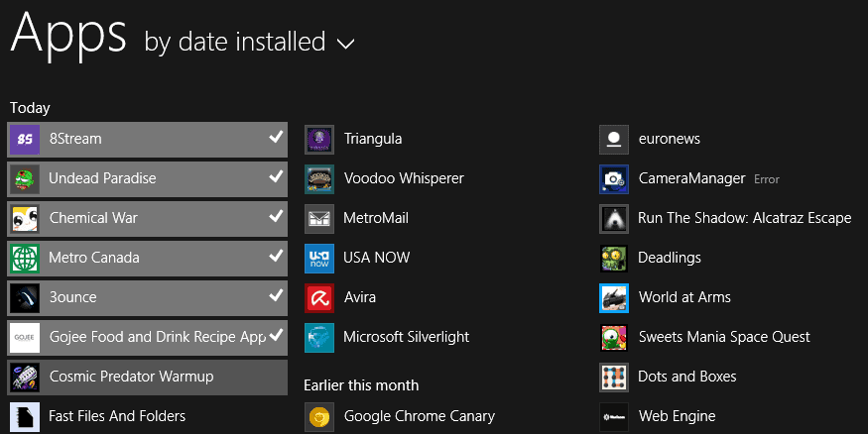Open euronews from its label

pyautogui.click(x=670, y=139)
